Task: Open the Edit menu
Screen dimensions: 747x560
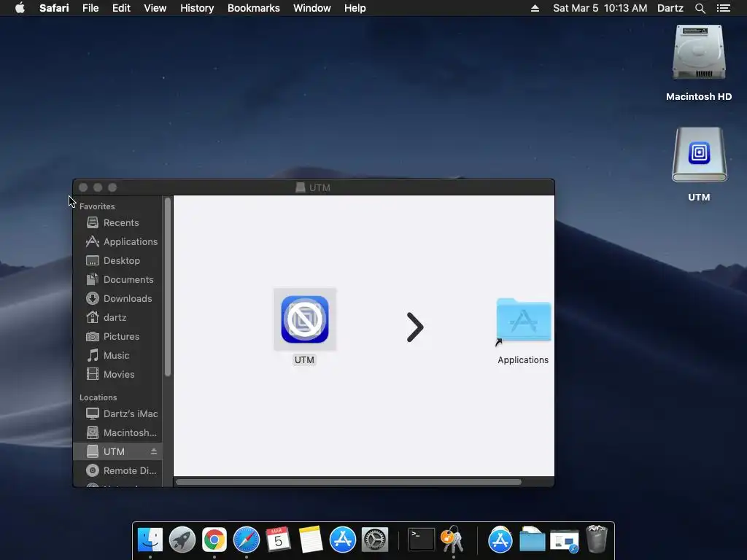Action: coord(121,8)
